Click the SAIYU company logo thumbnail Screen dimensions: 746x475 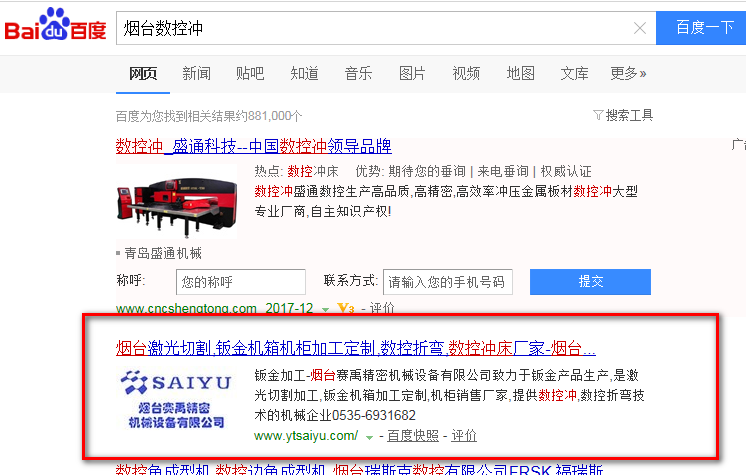[x=171, y=398]
